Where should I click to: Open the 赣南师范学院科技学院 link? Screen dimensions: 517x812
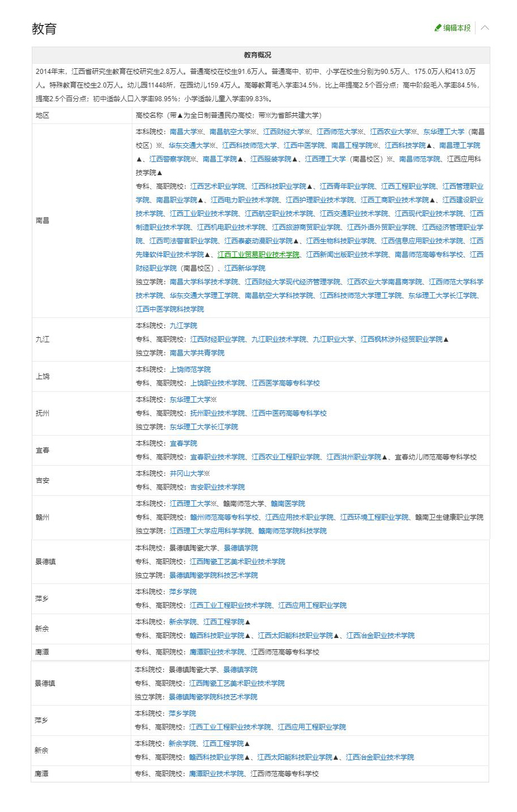coord(293,531)
